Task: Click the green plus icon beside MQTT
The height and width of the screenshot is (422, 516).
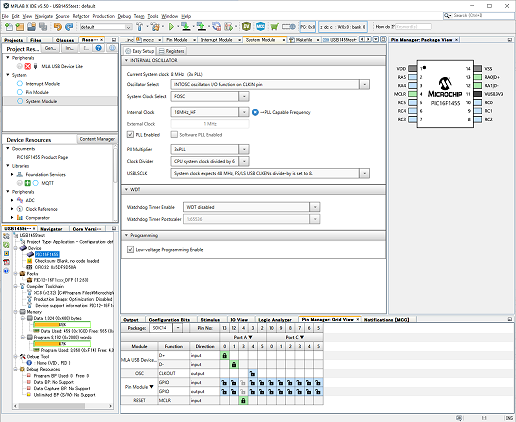Action: [28, 183]
